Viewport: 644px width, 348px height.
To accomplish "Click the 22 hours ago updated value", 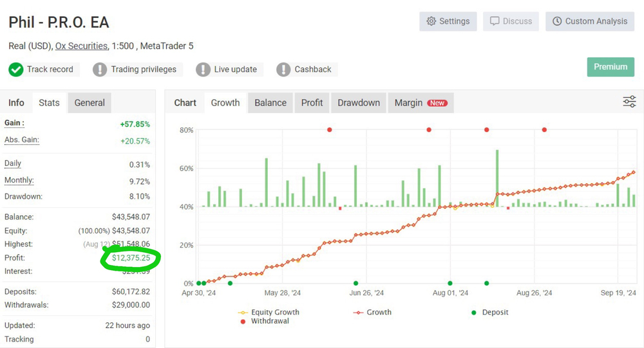I will click(128, 325).
